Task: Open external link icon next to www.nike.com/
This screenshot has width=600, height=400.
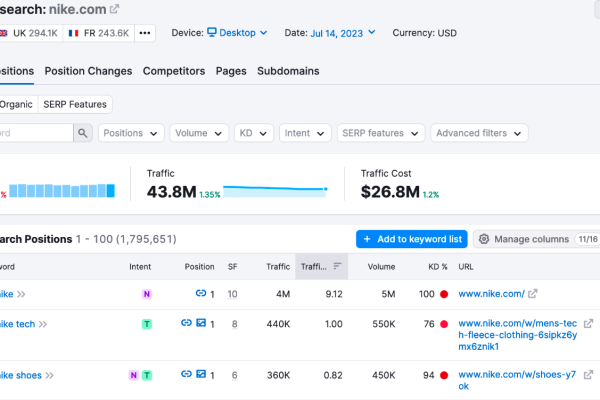Action: (x=532, y=294)
